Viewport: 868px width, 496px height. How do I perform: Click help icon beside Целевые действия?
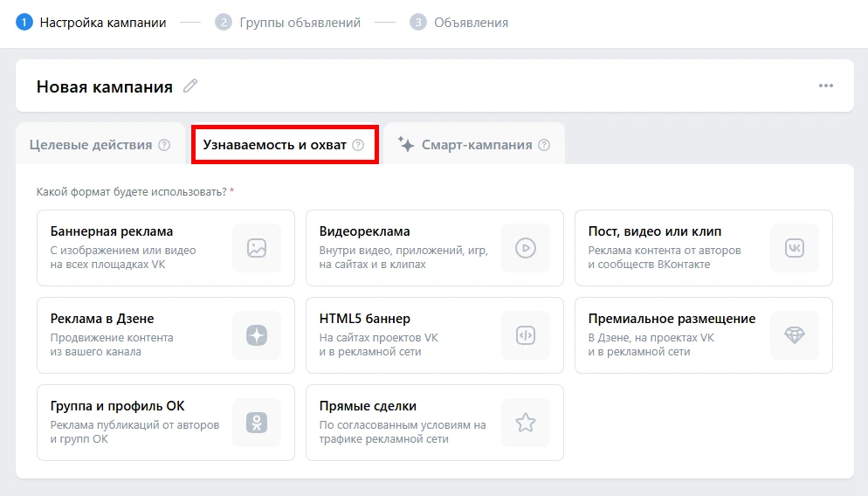coord(164,145)
